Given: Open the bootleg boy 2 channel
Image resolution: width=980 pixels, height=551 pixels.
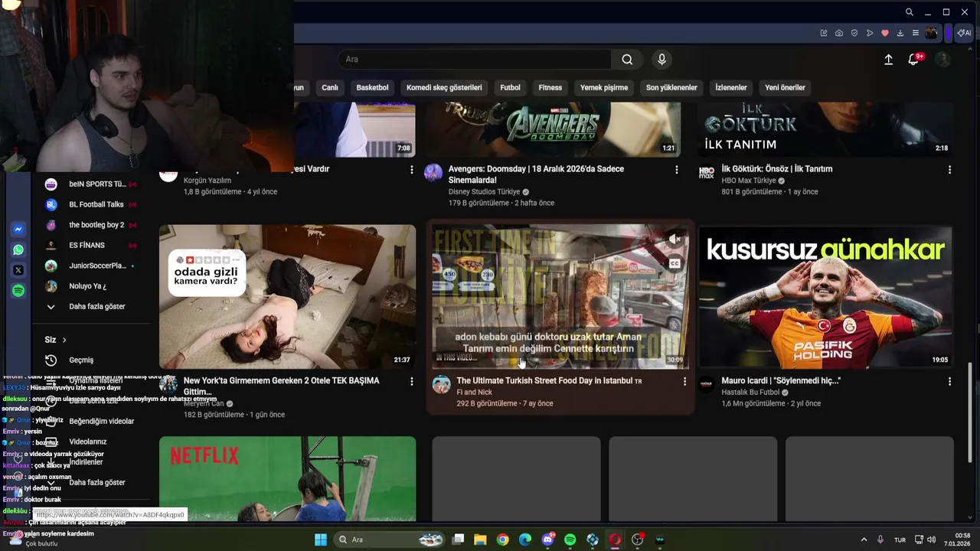Looking at the screenshot, I should tap(92, 225).
